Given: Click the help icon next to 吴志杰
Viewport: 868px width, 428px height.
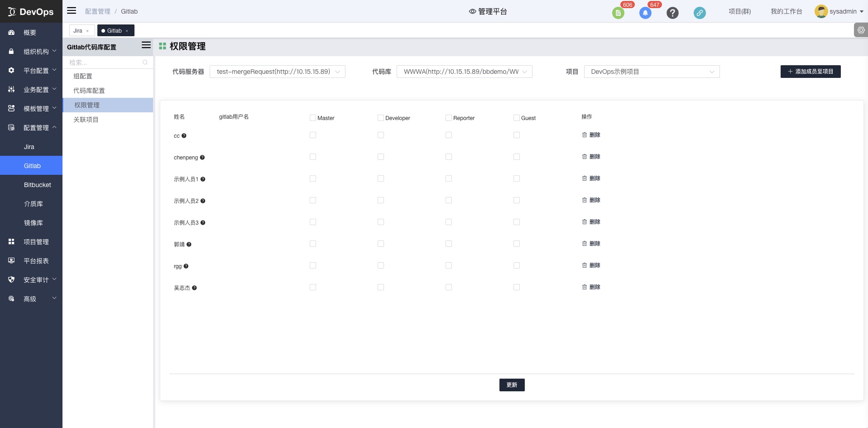Looking at the screenshot, I should click(x=194, y=288).
